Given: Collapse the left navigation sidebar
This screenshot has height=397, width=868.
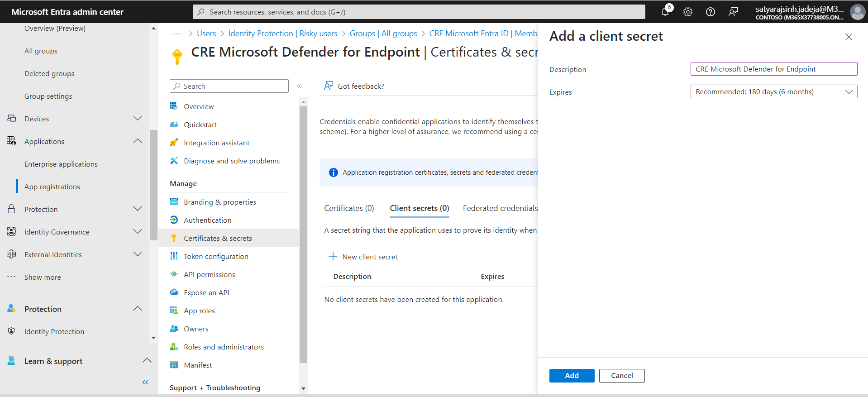Looking at the screenshot, I should pyautogui.click(x=145, y=383).
